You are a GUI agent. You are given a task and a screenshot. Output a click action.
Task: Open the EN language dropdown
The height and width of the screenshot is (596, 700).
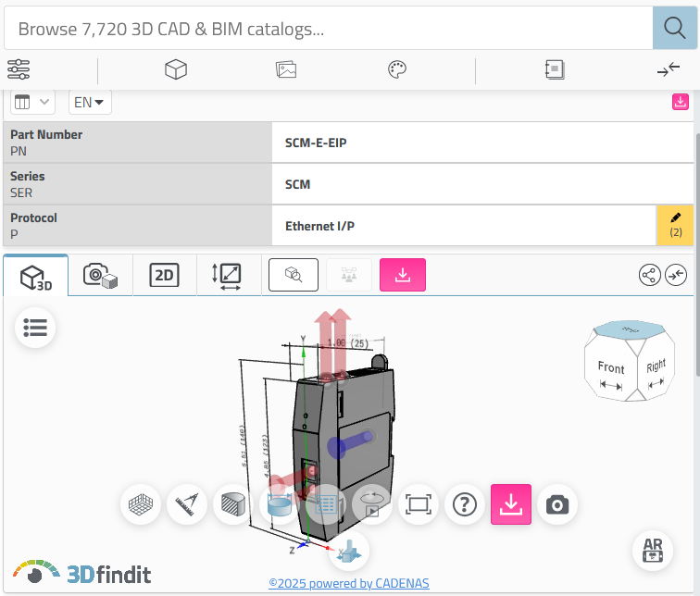pyautogui.click(x=90, y=102)
